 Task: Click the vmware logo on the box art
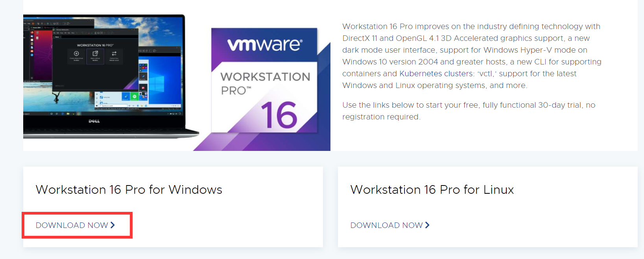pyautogui.click(x=265, y=44)
